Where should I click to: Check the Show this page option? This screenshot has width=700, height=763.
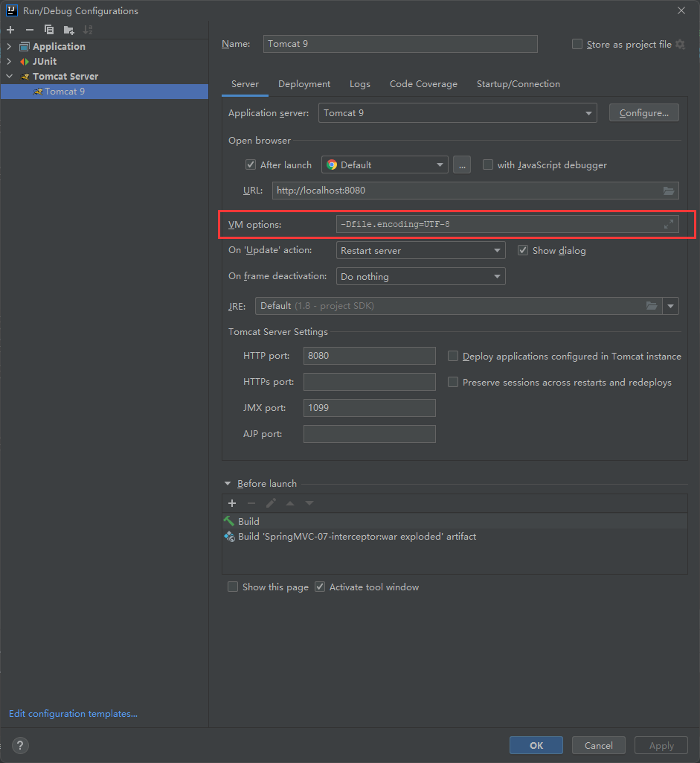click(x=233, y=587)
